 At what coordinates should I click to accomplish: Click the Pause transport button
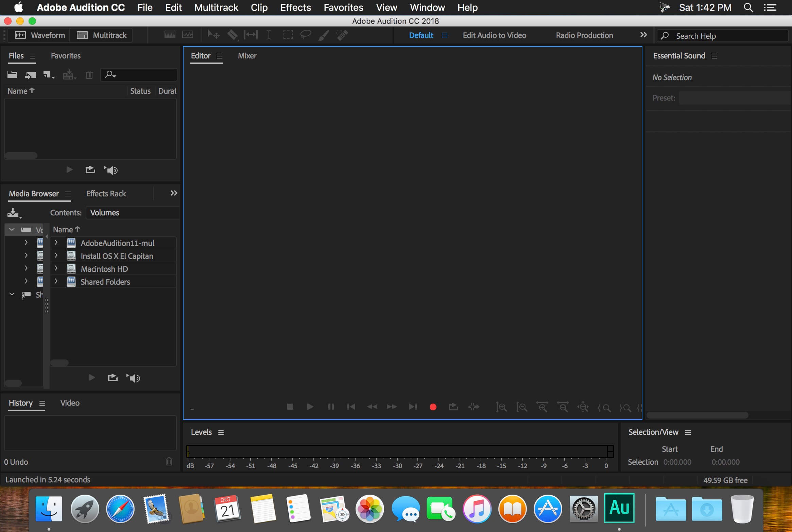point(331,407)
